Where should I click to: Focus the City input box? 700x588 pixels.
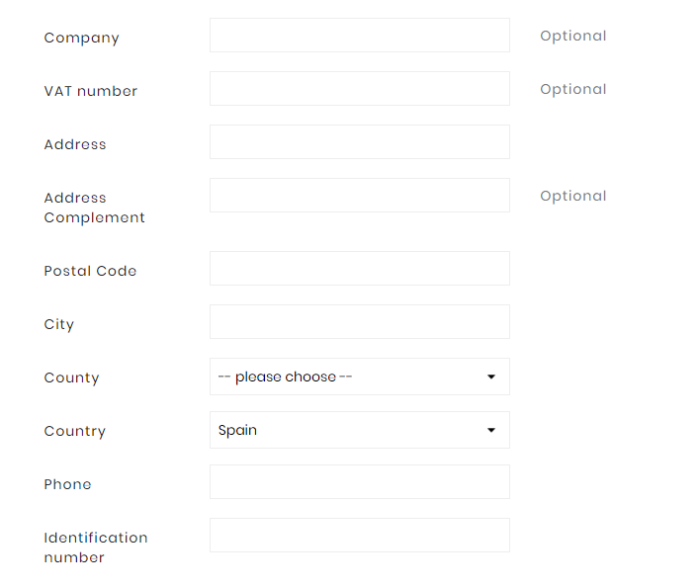click(x=359, y=322)
